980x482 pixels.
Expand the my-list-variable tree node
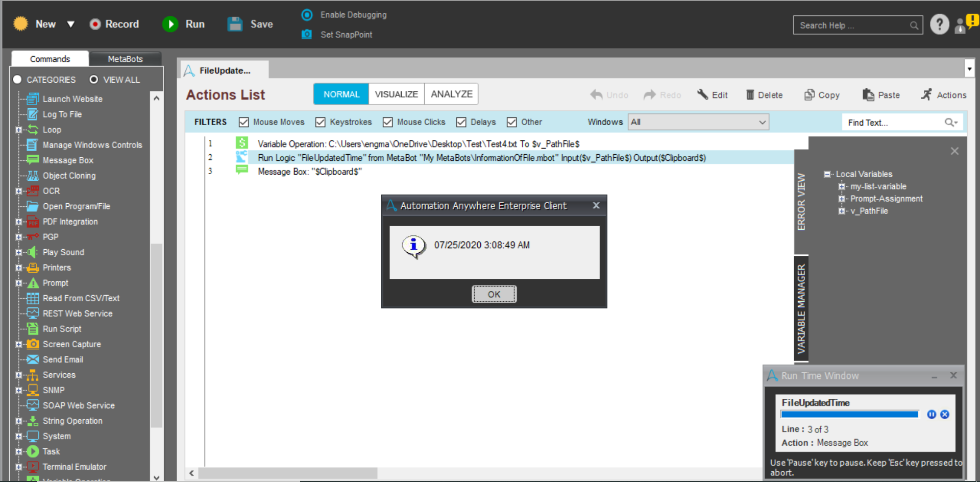pos(842,186)
